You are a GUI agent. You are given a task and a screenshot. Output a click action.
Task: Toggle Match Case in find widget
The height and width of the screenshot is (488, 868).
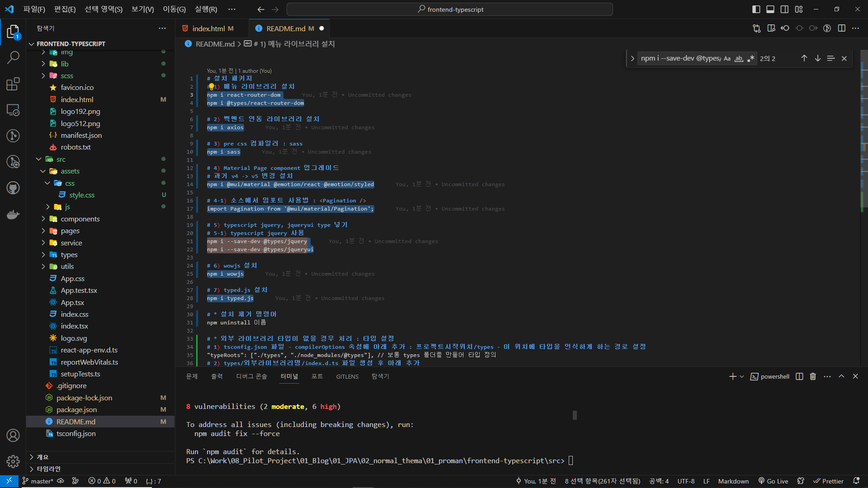tap(727, 58)
